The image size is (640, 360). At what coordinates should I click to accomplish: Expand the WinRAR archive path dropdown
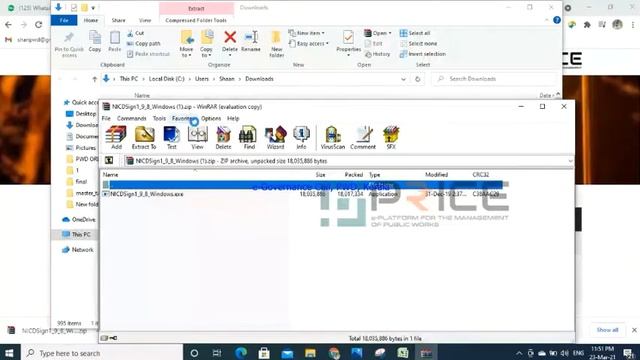(570, 161)
